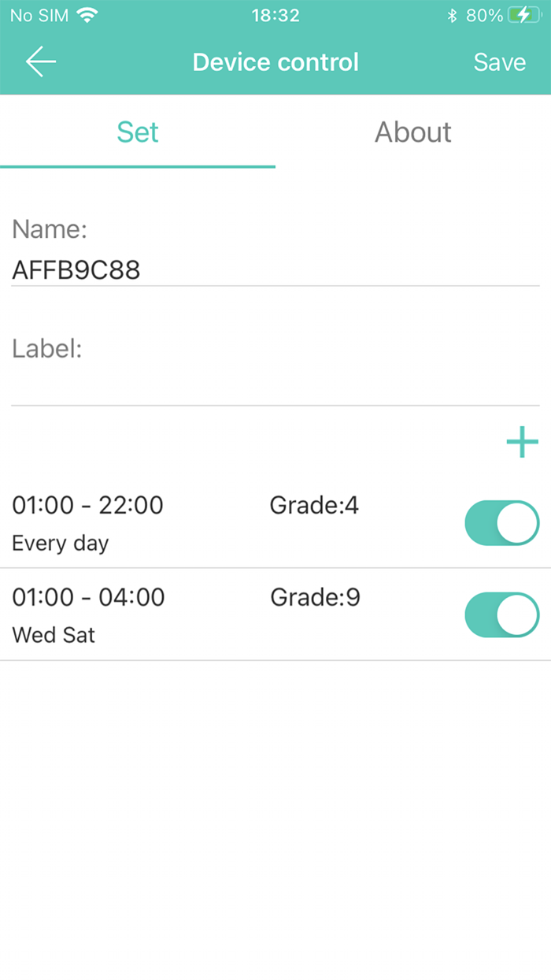
Task: Tap the Every day repeat text
Action: [x=61, y=543]
